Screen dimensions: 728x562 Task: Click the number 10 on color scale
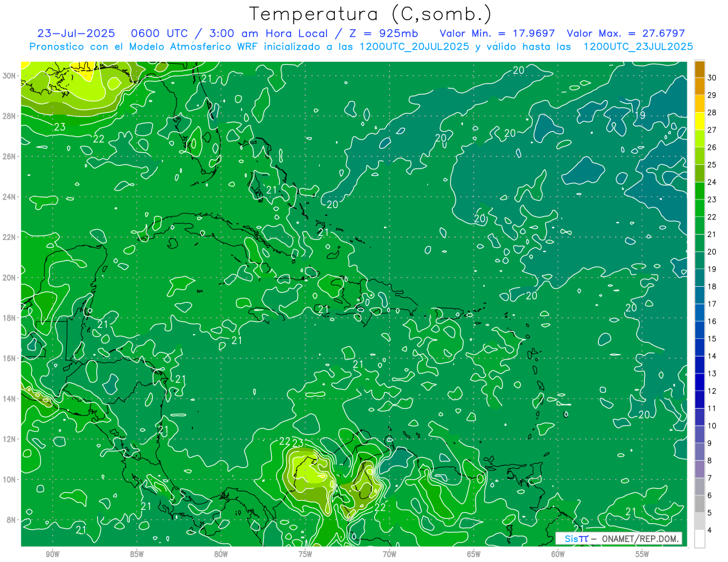tap(712, 426)
